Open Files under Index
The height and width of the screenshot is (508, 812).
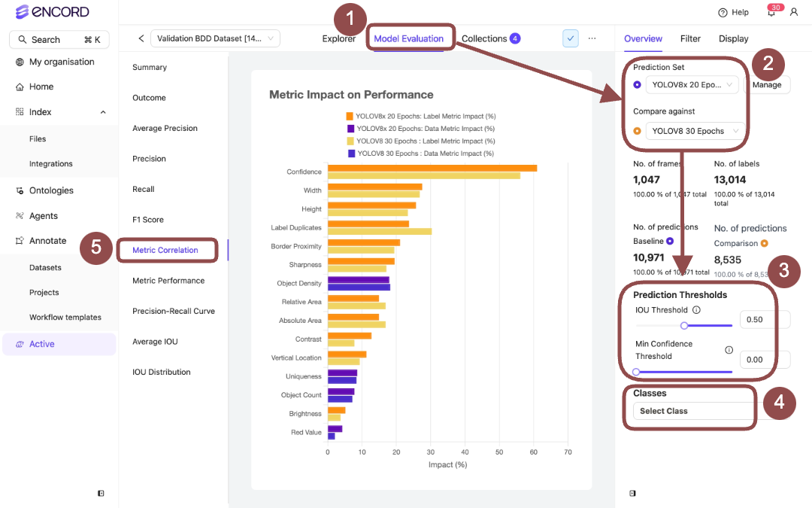[x=38, y=139]
